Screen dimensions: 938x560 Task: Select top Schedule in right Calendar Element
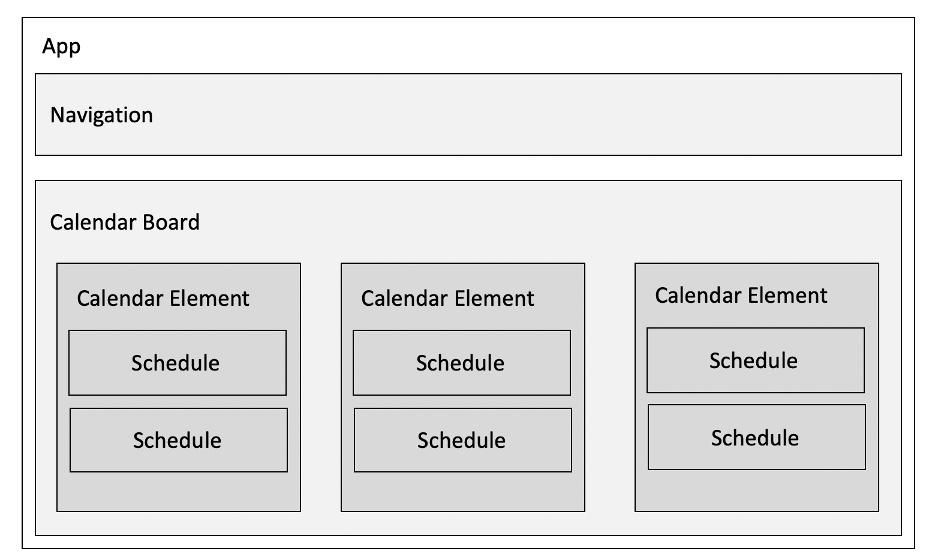[x=756, y=360]
